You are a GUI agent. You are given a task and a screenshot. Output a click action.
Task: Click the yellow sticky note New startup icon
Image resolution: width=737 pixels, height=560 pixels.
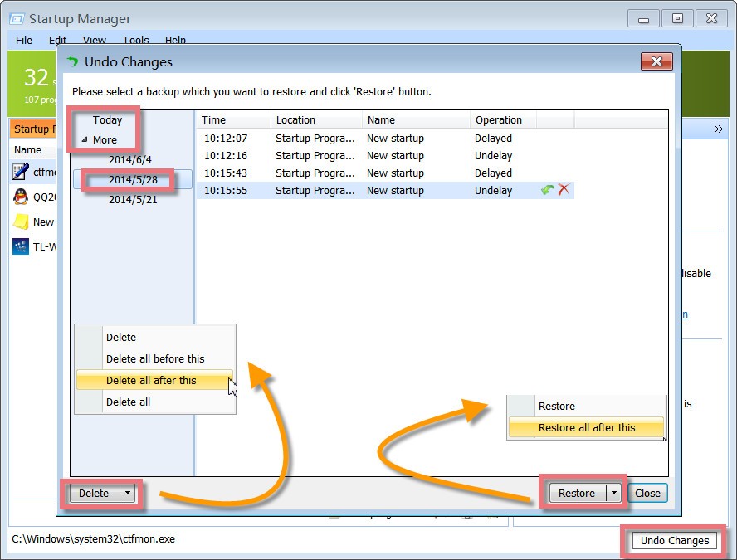pos(21,222)
